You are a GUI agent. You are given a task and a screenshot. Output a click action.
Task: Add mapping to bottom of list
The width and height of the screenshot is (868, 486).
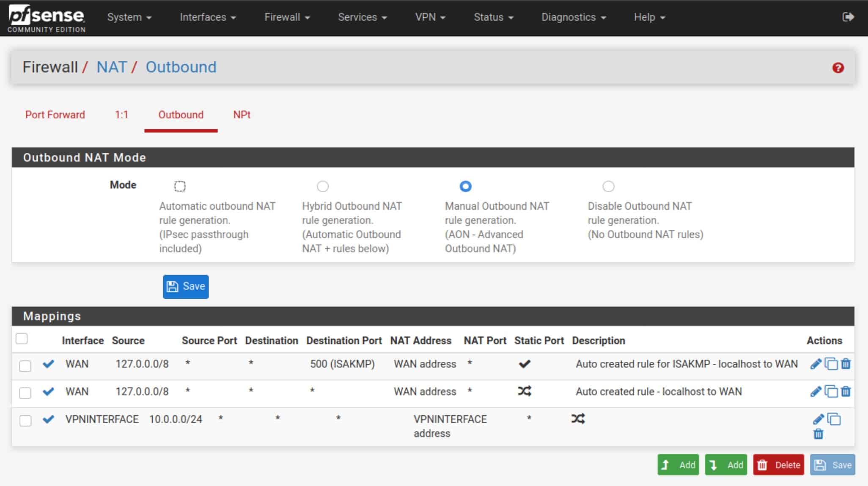coord(726,465)
